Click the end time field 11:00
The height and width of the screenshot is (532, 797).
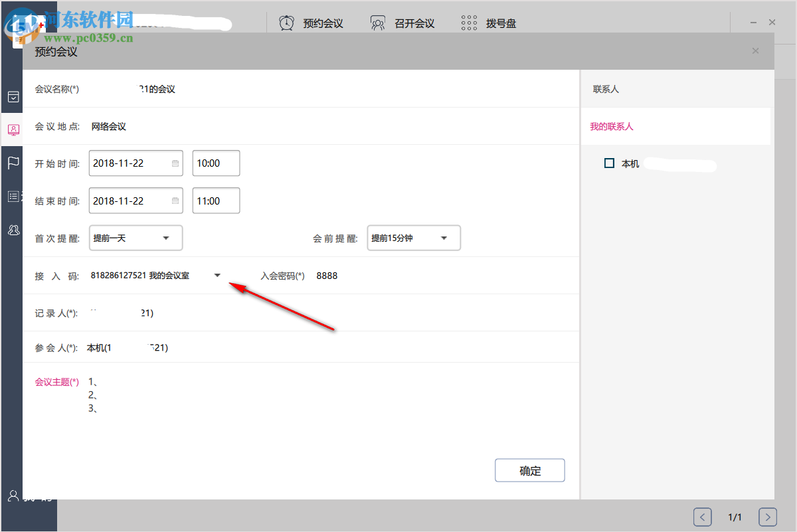coord(217,201)
